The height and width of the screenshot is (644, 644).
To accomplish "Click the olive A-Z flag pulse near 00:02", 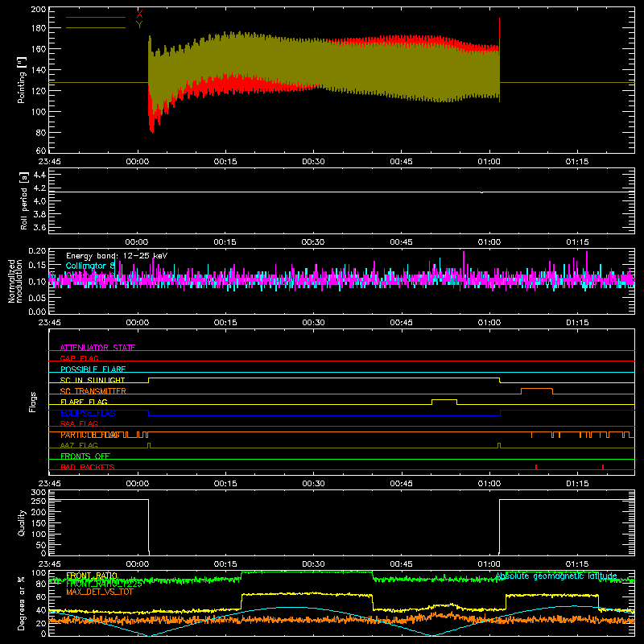I will click(x=149, y=445).
